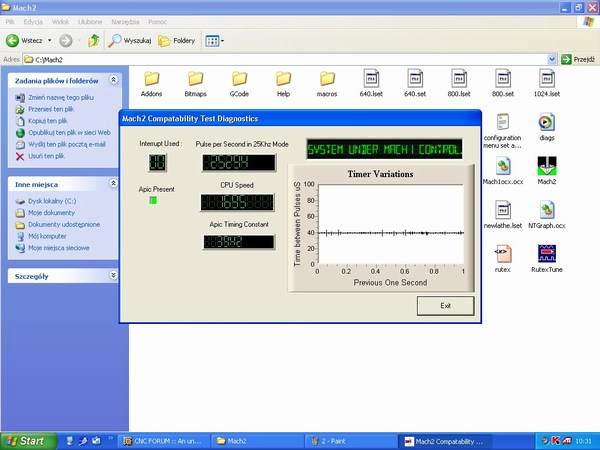Click the forward navigation arrow
The width and height of the screenshot is (600, 450).
pos(66,41)
